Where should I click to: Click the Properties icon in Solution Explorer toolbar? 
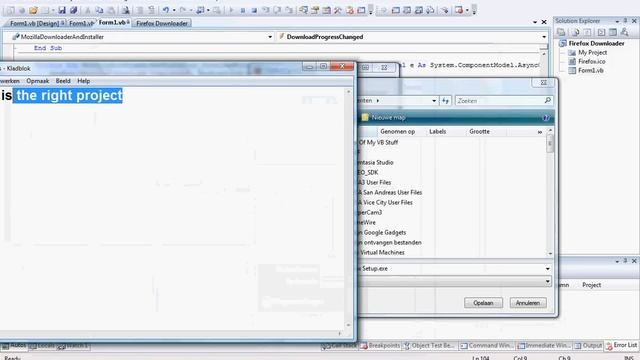click(561, 32)
